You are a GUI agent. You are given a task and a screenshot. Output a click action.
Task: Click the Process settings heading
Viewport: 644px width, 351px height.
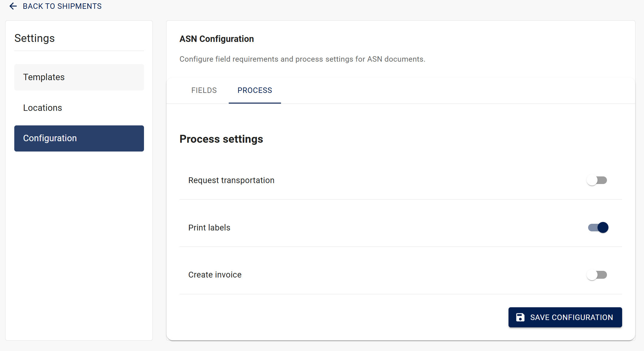click(x=221, y=139)
